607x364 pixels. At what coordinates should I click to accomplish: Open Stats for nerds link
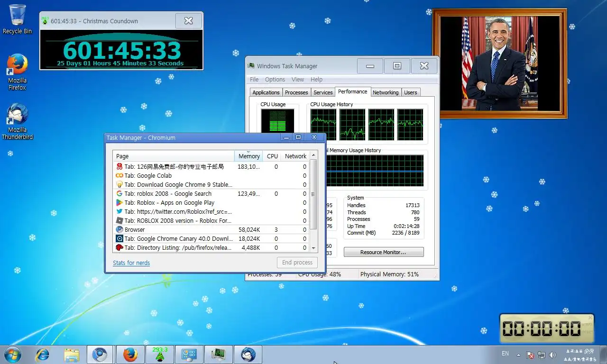(x=131, y=263)
